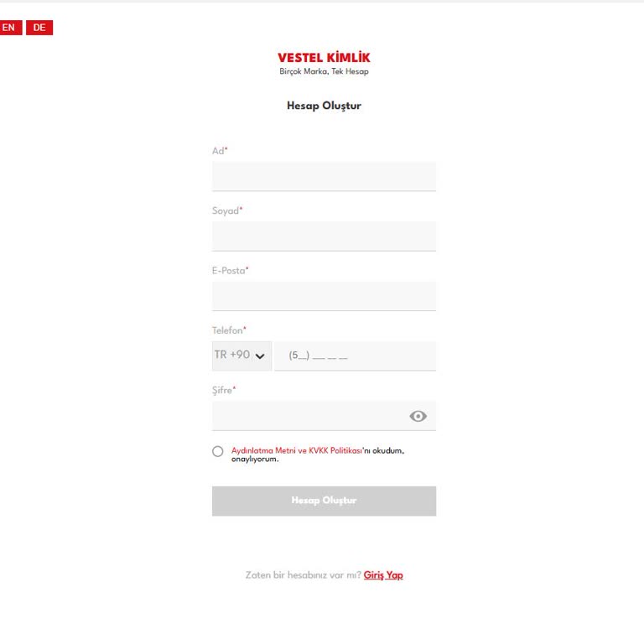Show password using the eye icon
Screen dimensions: 644x644
[418, 416]
